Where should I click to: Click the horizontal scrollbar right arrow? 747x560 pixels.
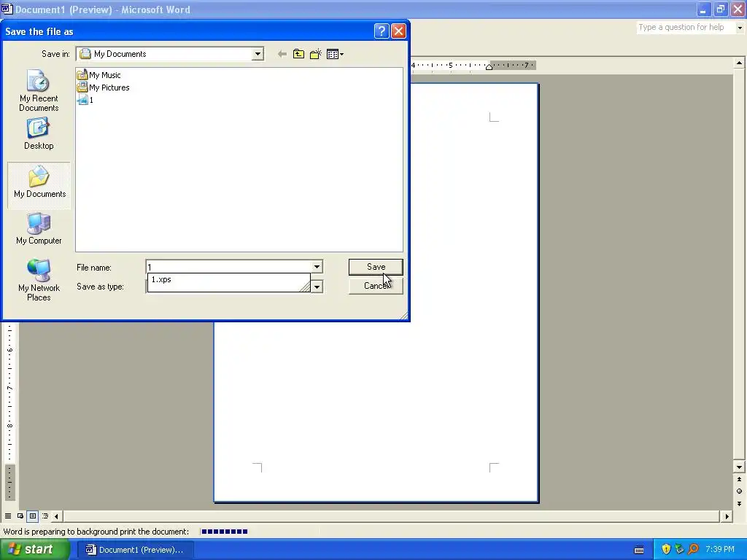click(727, 516)
